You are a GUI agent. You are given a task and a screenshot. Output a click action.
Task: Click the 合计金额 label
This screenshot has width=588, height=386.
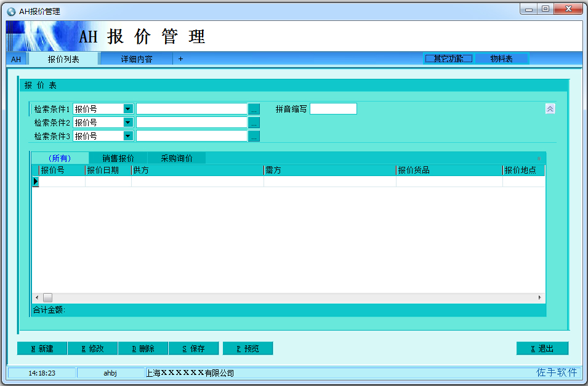pos(49,310)
